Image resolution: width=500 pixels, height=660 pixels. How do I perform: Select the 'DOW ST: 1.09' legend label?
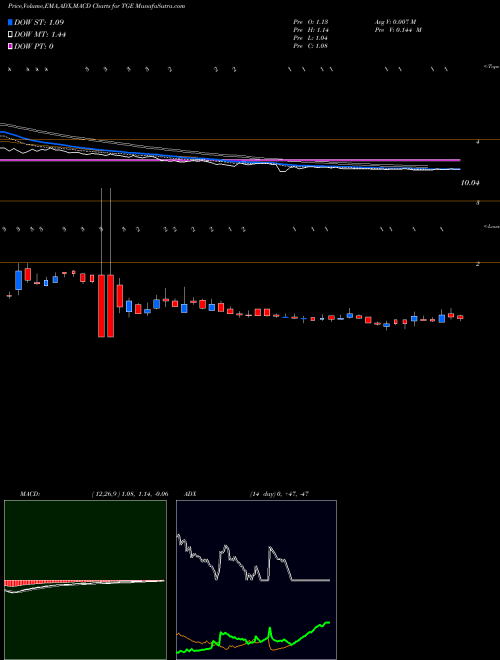(39, 22)
